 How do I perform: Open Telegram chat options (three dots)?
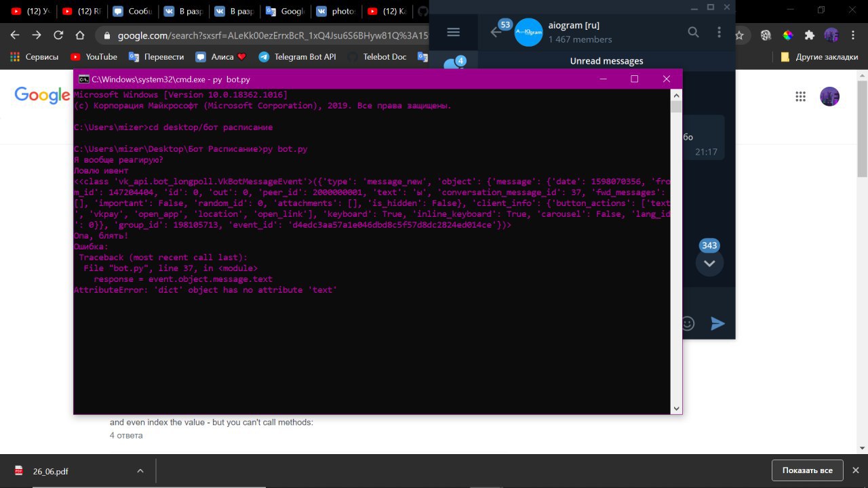tap(719, 32)
